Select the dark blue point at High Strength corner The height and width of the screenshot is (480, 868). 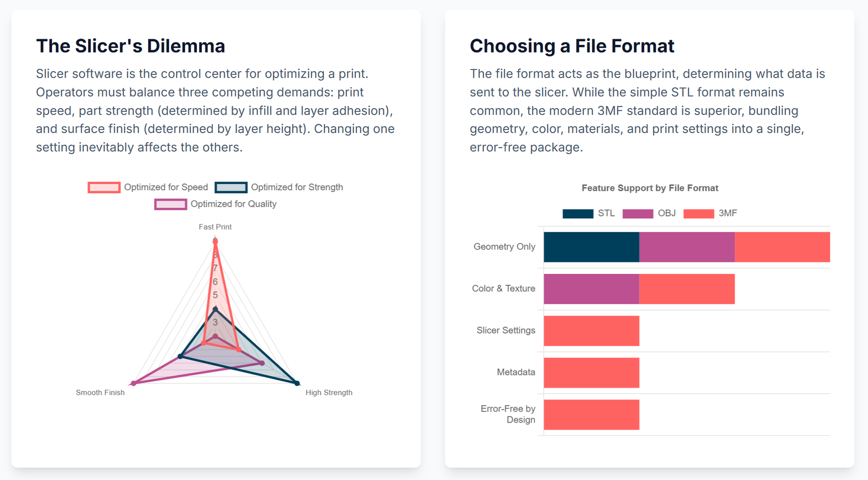(297, 383)
